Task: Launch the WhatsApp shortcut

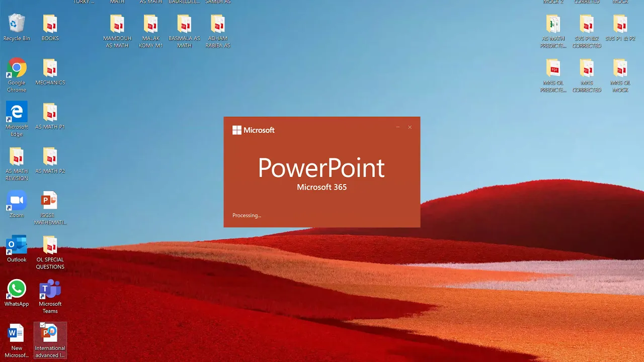Action: coord(17,294)
